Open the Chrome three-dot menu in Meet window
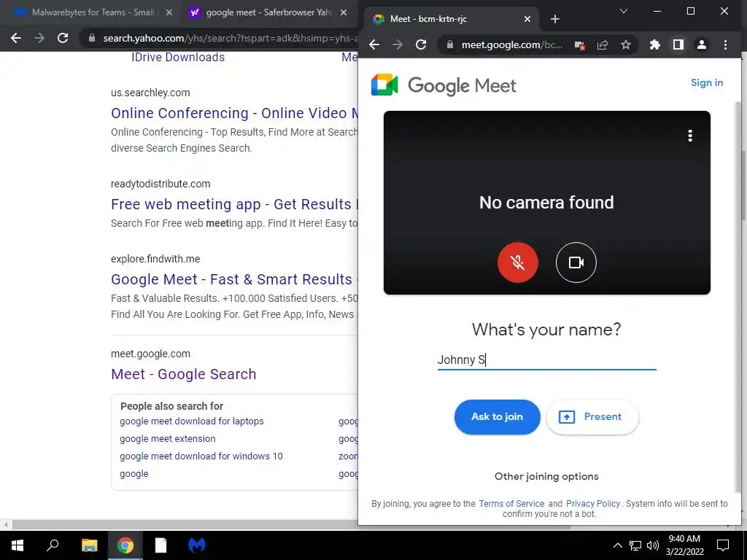The image size is (747, 560). tap(725, 44)
